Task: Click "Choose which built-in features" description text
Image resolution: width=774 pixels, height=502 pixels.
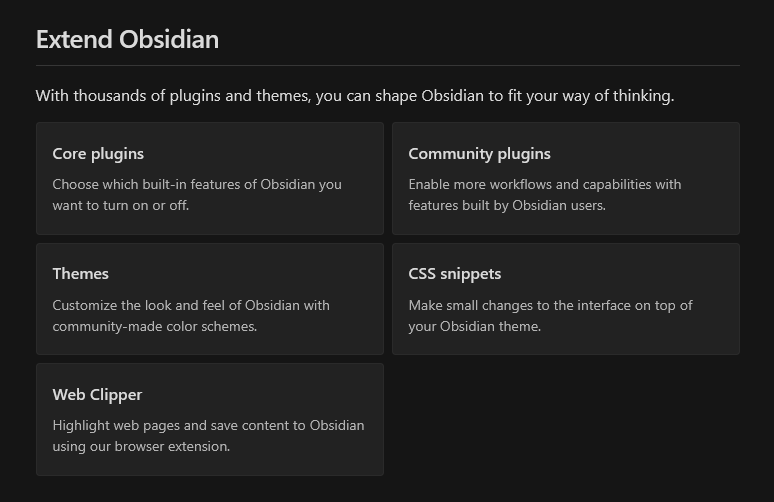Action: tap(197, 185)
